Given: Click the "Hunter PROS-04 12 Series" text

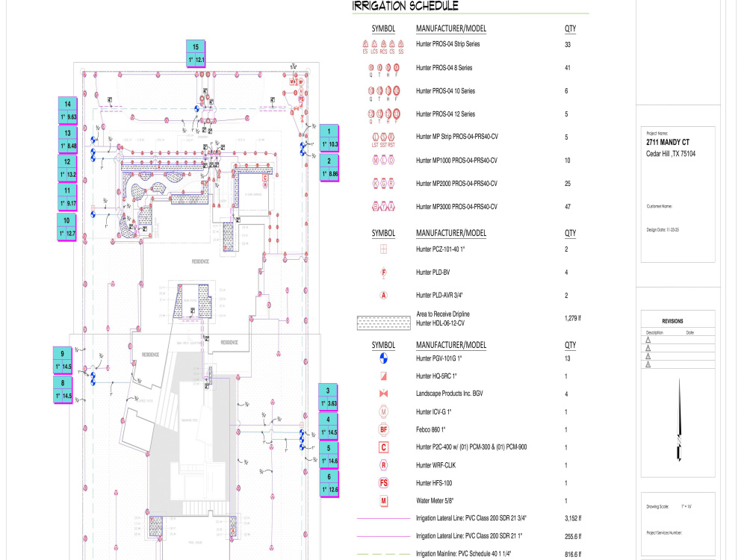Looking at the screenshot, I should click(445, 113).
